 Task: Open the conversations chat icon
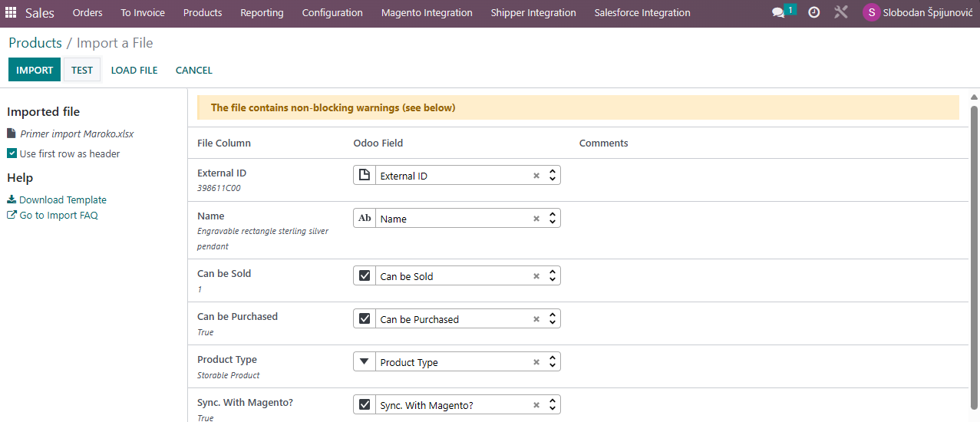(778, 13)
